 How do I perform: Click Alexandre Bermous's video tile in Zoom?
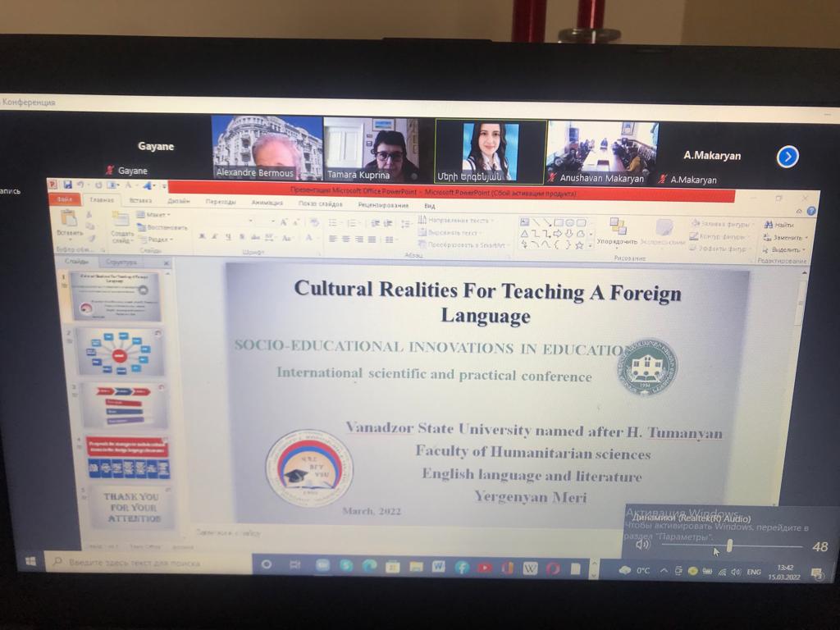click(x=267, y=148)
